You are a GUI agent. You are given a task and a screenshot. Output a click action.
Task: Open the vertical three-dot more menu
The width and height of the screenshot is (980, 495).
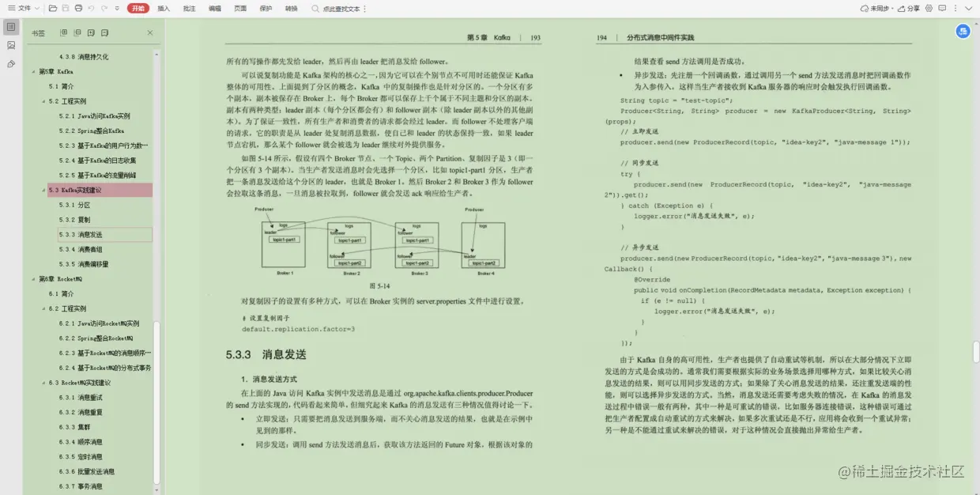pyautogui.click(x=955, y=8)
